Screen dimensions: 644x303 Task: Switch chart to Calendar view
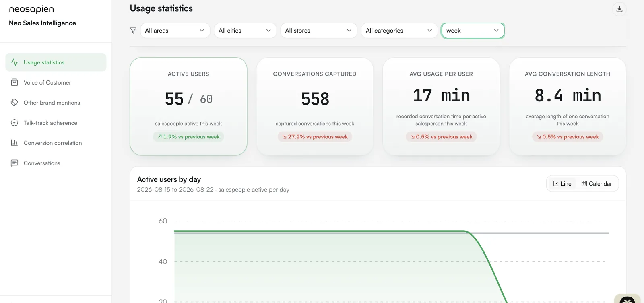(x=597, y=183)
